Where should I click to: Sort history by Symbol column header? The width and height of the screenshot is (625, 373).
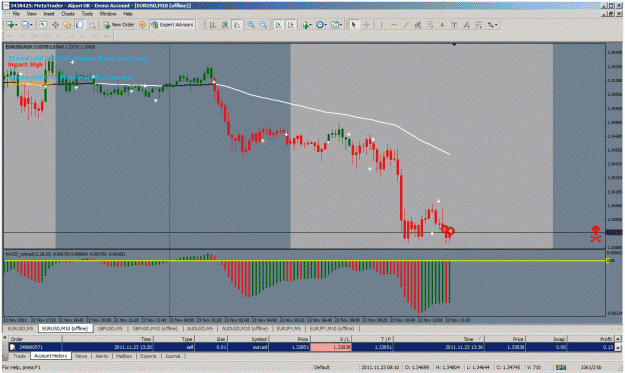[248, 339]
